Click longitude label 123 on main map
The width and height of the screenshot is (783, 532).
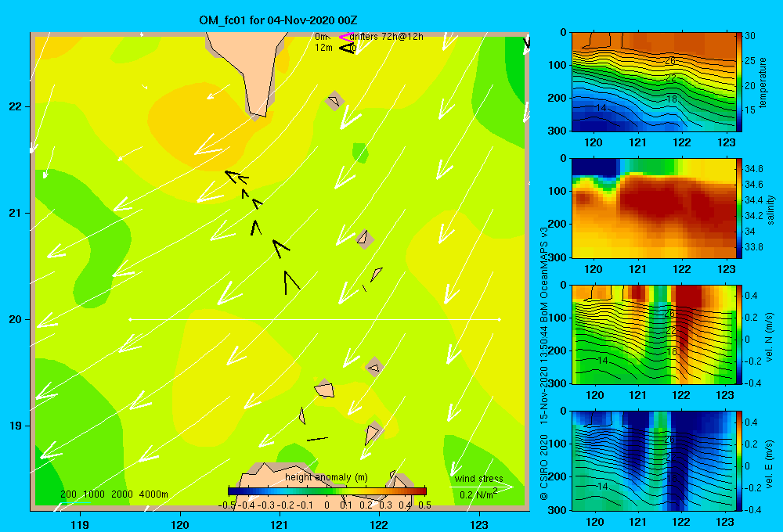click(479, 524)
